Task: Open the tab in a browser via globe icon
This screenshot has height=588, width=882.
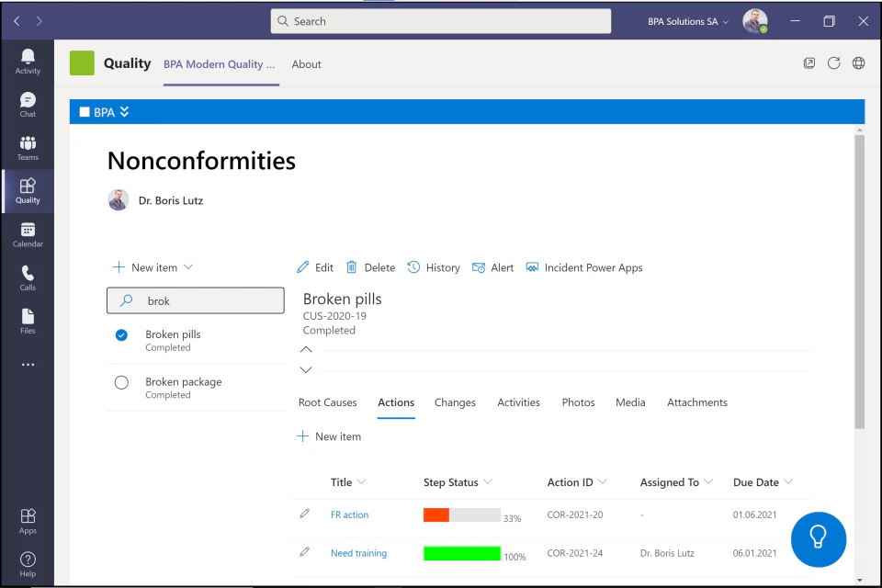Action: click(x=857, y=62)
